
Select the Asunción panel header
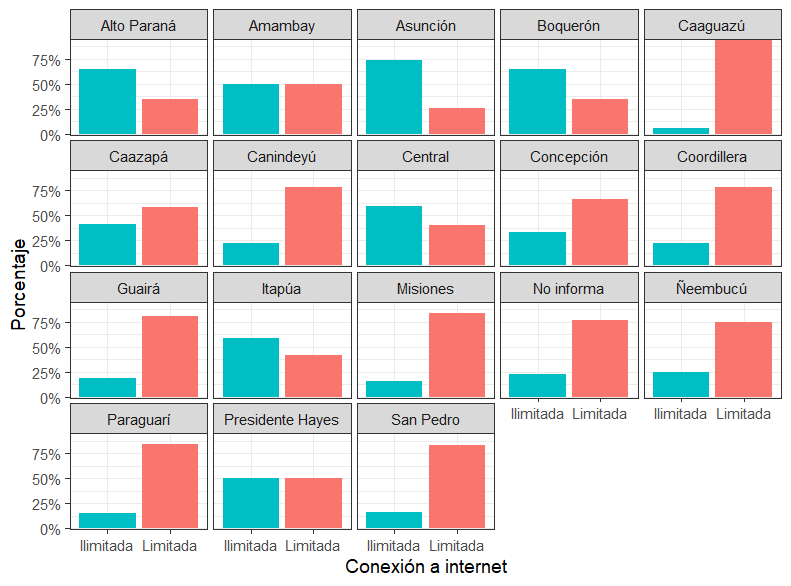click(x=425, y=26)
